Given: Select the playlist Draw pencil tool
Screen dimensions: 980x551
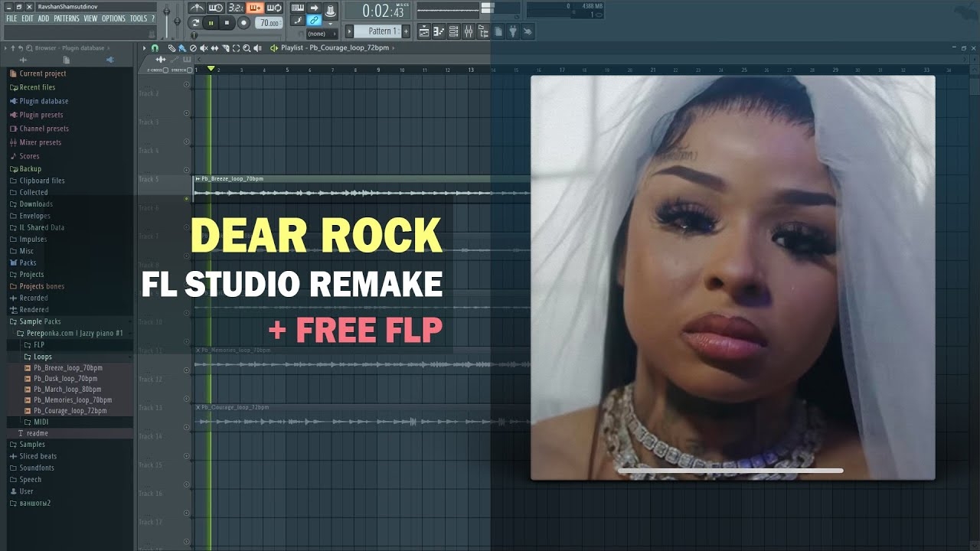Looking at the screenshot, I should click(x=171, y=48).
